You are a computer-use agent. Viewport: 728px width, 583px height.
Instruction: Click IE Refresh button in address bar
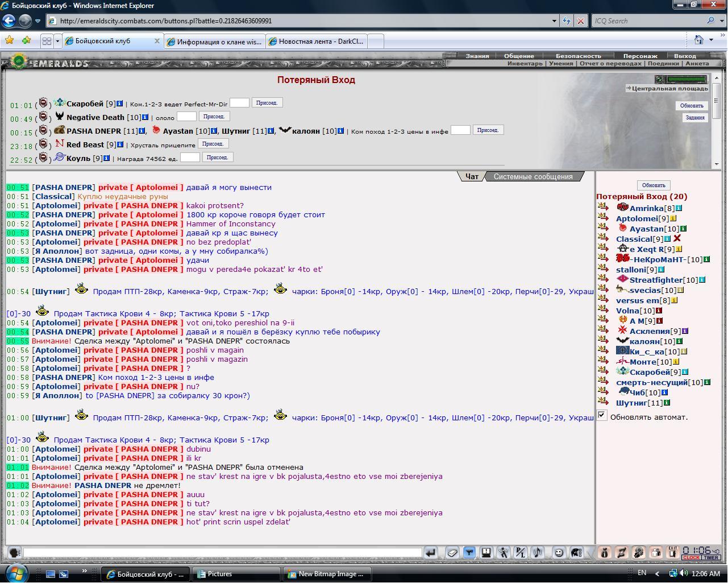566,21
